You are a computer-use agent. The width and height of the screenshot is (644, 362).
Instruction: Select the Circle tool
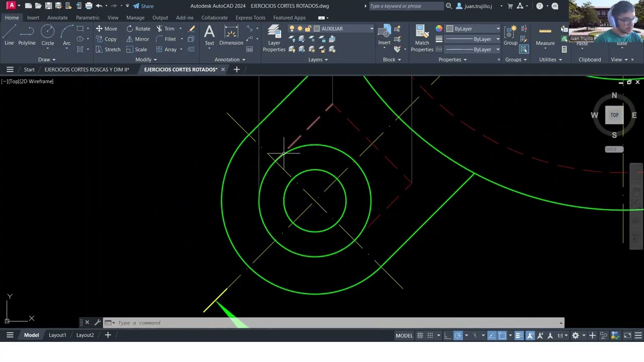(x=47, y=36)
